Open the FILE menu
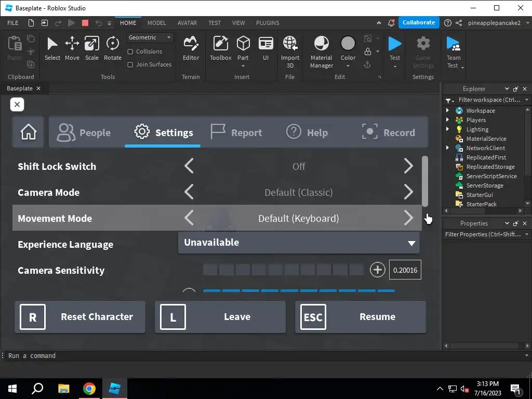The image size is (532, 399). pyautogui.click(x=13, y=23)
